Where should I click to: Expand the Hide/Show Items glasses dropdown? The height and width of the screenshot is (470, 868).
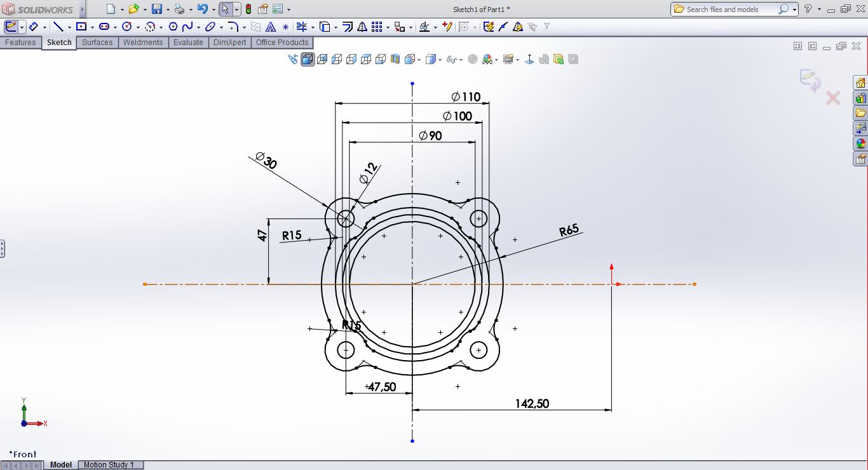[x=461, y=58]
